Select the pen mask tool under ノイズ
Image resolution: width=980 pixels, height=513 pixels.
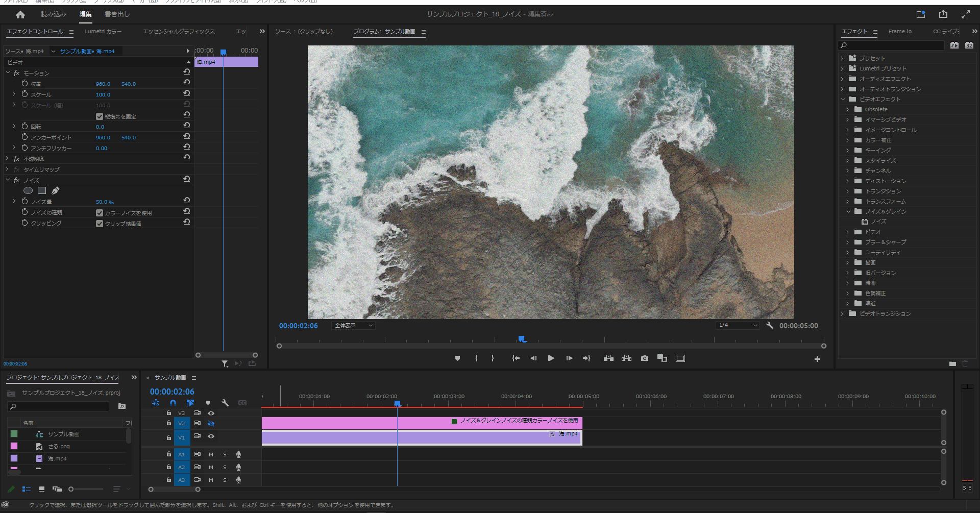click(56, 190)
